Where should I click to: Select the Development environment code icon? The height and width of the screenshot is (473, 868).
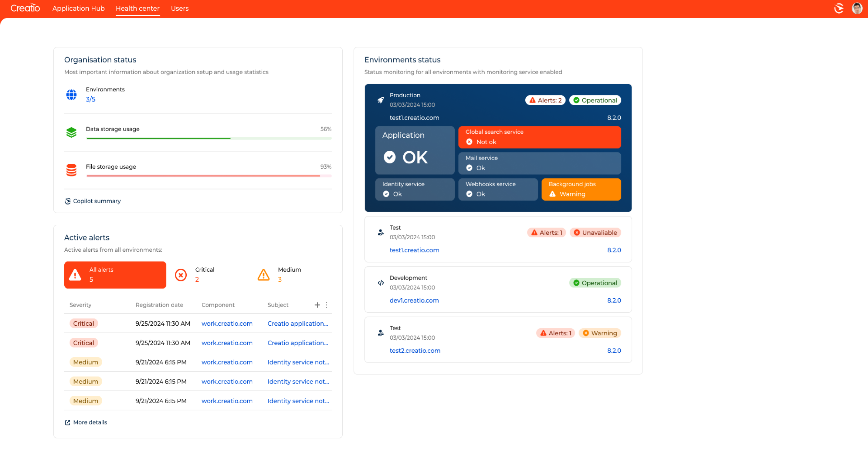tap(381, 283)
